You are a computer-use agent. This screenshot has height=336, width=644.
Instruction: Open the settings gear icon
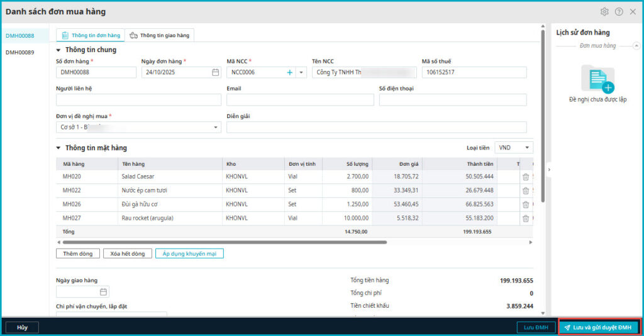[x=604, y=12]
